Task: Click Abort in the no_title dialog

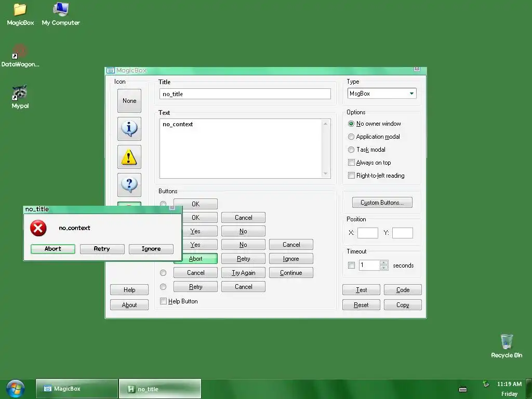Action: (53, 249)
